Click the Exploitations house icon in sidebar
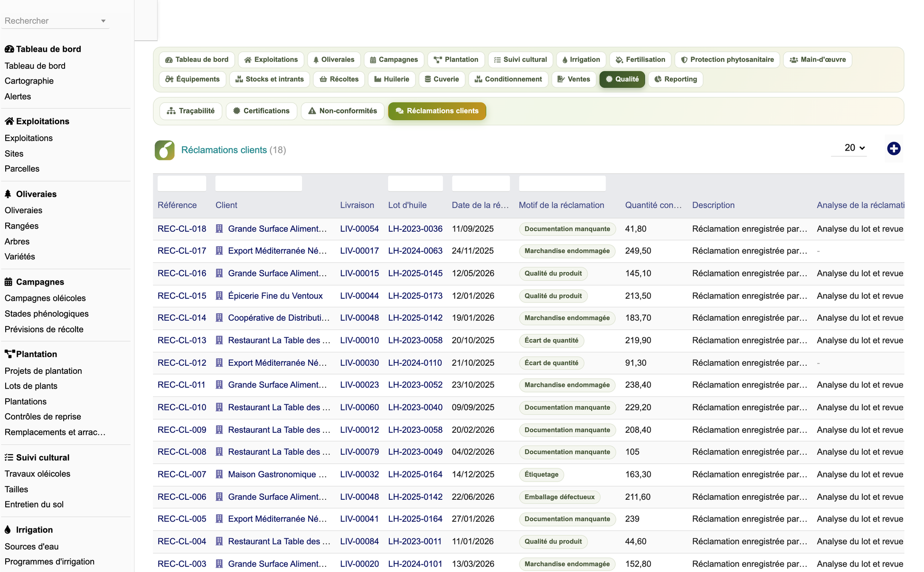 click(x=9, y=121)
